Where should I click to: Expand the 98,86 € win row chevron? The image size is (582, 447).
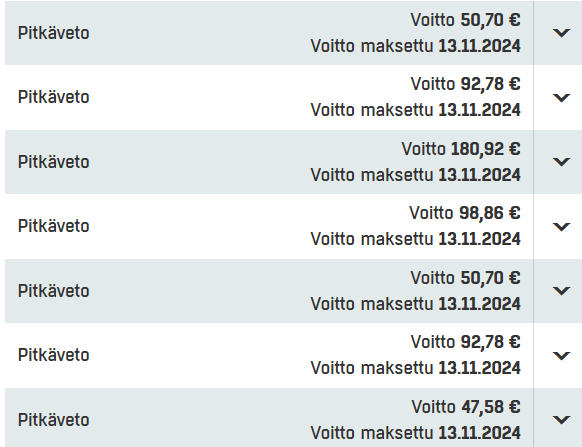click(x=561, y=226)
